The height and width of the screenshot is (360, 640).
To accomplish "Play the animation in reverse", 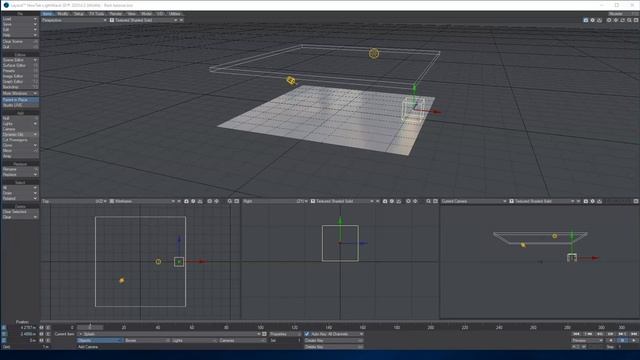I will click(x=611, y=340).
